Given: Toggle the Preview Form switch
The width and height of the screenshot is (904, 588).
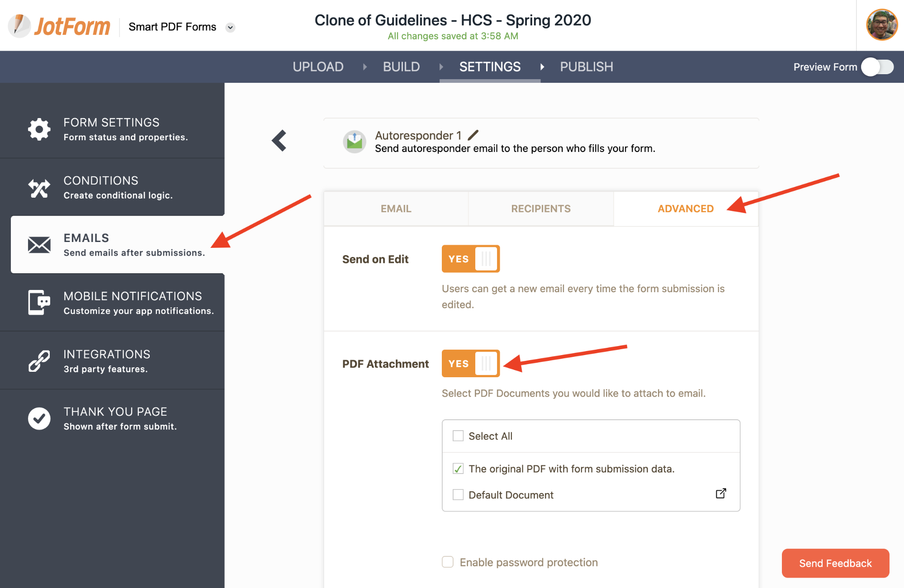Looking at the screenshot, I should click(877, 67).
